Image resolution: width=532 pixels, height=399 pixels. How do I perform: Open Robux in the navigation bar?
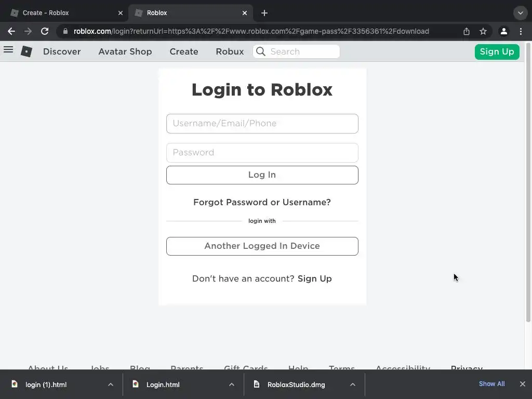[x=230, y=51]
